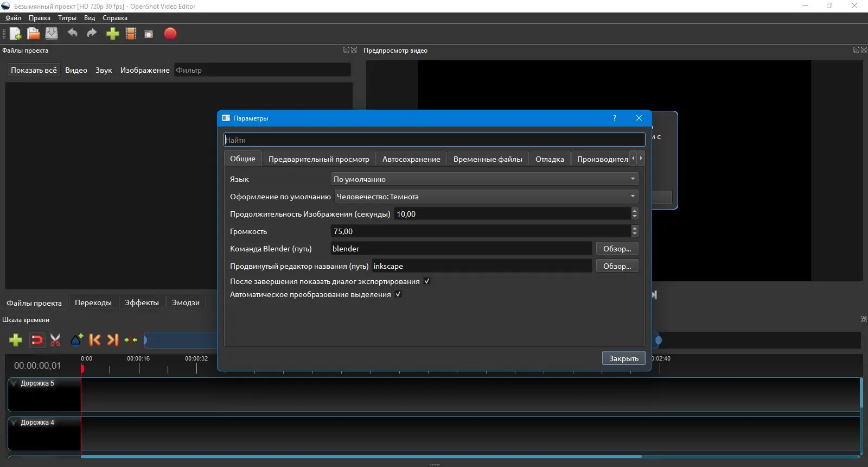Browse for the Blender command path
868x467 pixels.
pyautogui.click(x=617, y=249)
